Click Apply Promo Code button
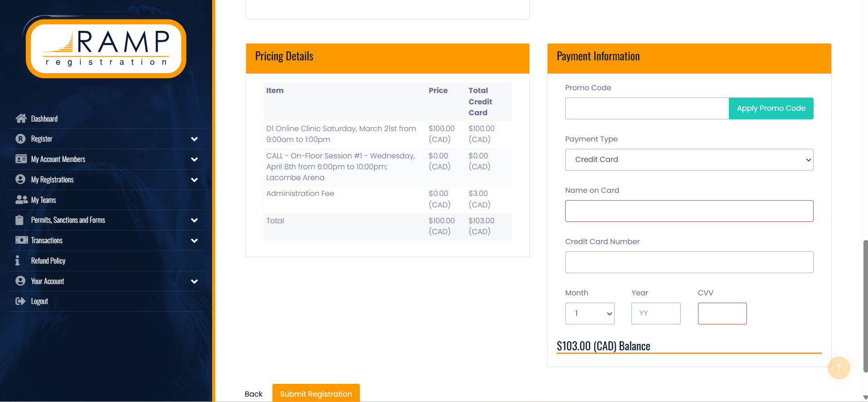Screen dimensions: 868x402 pyautogui.click(x=771, y=108)
